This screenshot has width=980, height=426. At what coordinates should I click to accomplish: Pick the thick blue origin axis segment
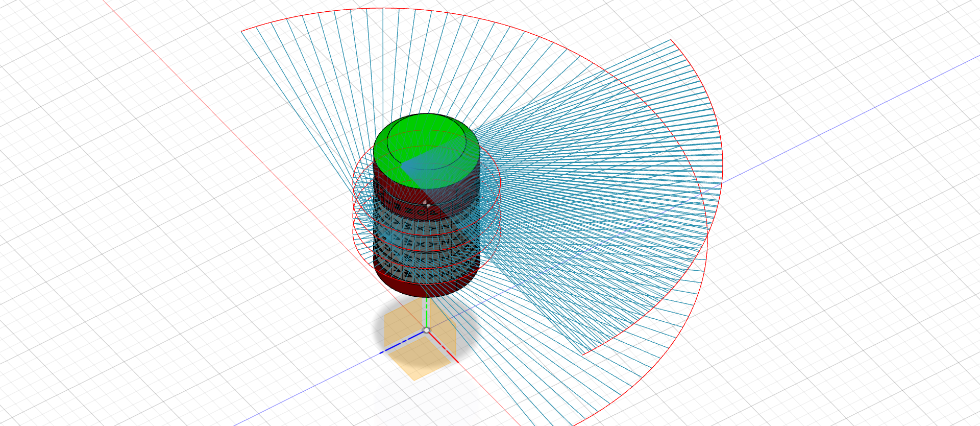click(403, 342)
